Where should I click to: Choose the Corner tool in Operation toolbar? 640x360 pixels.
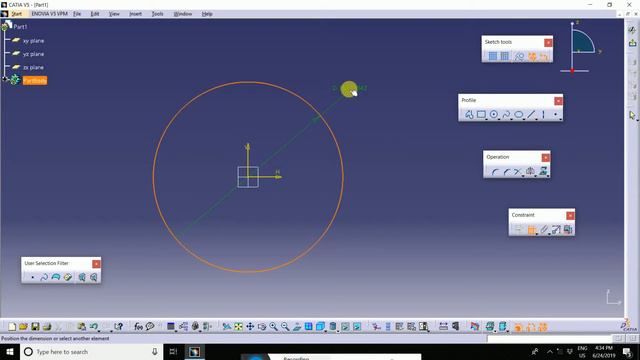click(495, 172)
